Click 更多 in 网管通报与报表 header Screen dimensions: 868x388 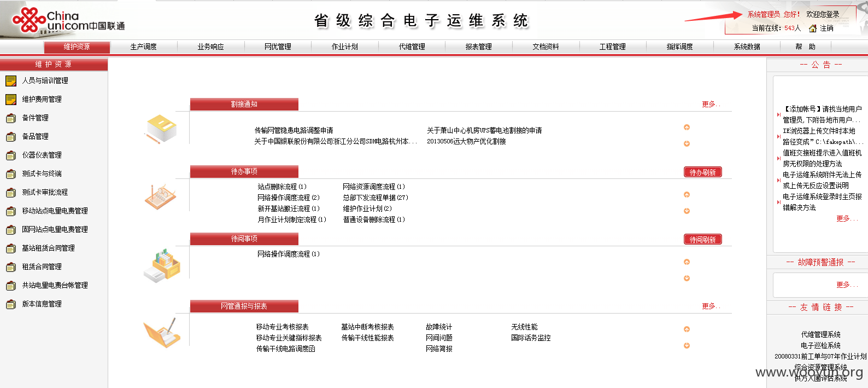pos(711,306)
